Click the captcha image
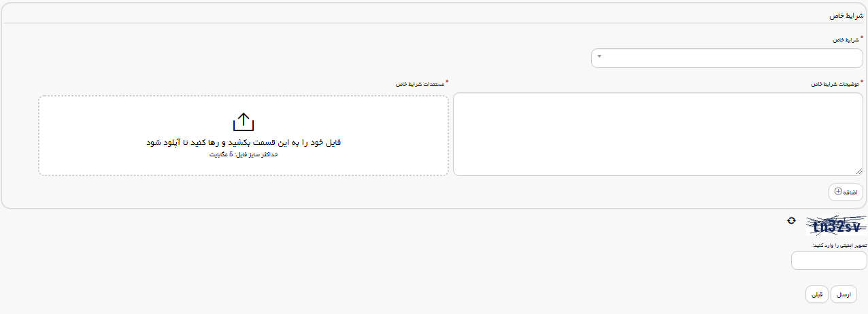The image size is (868, 314). click(x=835, y=226)
